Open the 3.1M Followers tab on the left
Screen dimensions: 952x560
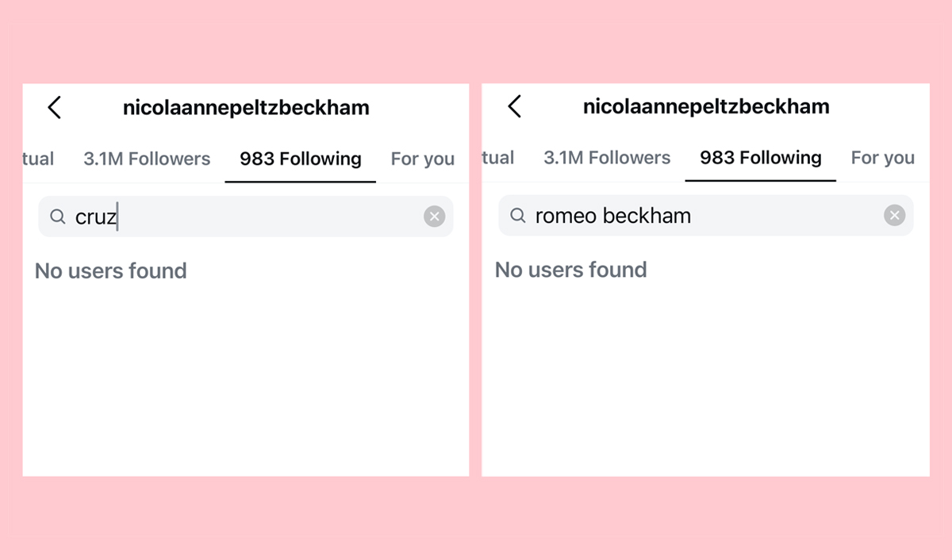point(147,158)
